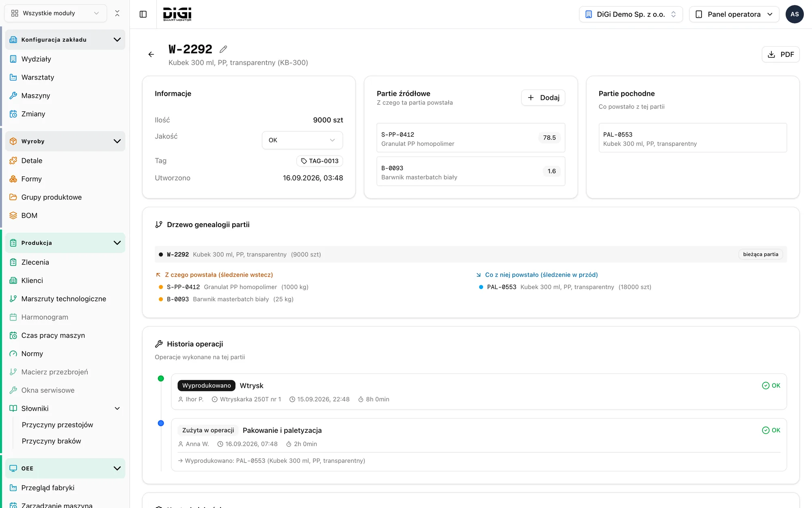Screen dimensions: 812x508
Task: Click the green OK status icon for Wtrysk
Action: (766, 386)
